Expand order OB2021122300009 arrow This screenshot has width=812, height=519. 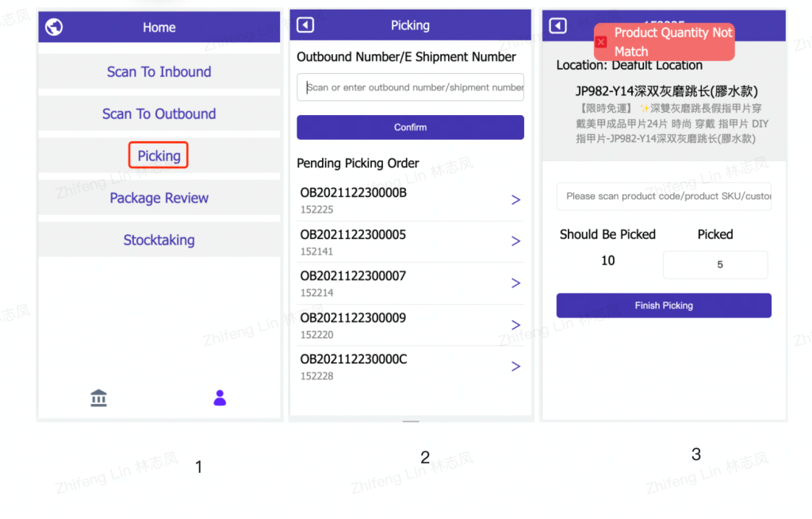point(515,325)
